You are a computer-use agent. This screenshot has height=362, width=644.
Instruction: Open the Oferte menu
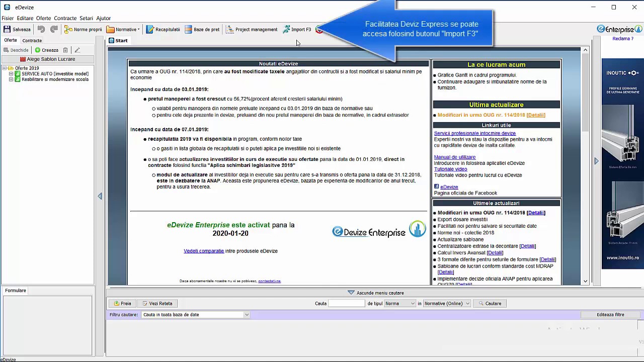(43, 18)
